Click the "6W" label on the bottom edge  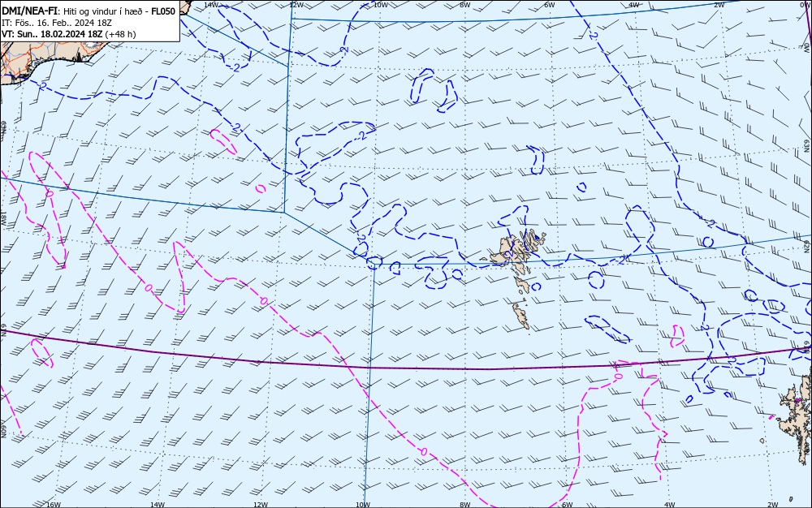click(x=567, y=505)
